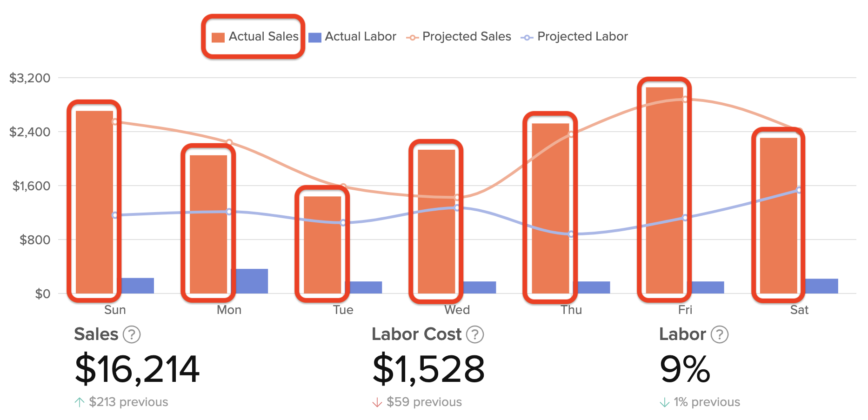
Task: Click the $1,528 Labor Cost total
Action: pos(428,369)
